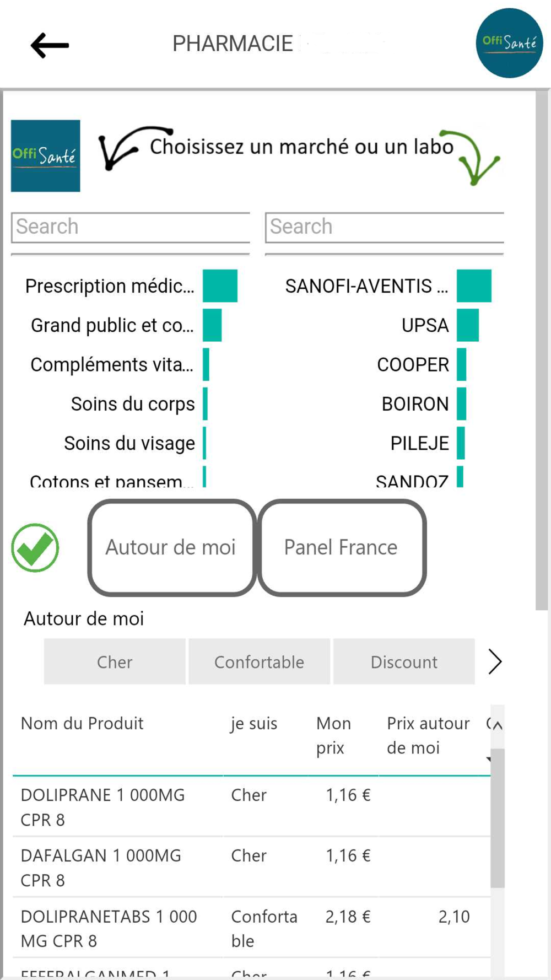The width and height of the screenshot is (551, 980).
Task: Open the round OffiSanté profile logo
Action: (x=509, y=43)
